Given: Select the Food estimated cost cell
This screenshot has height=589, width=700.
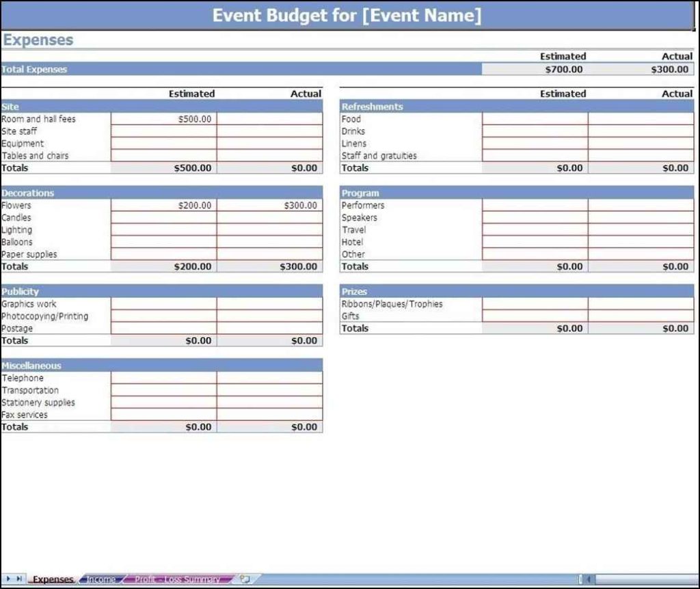Looking at the screenshot, I should point(535,119).
